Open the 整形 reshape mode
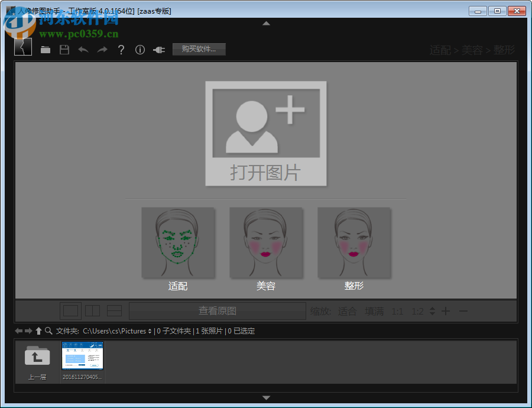This screenshot has height=408, width=532. (355, 242)
